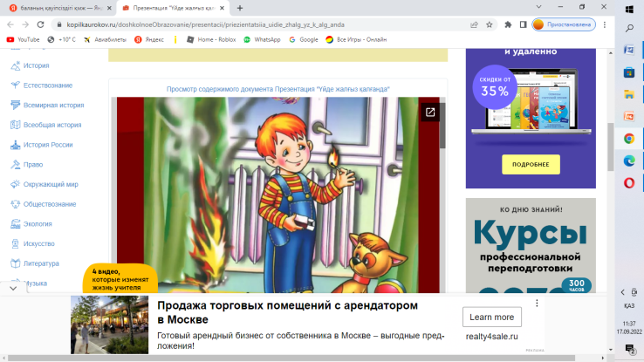
Task: Click the page vertical scrollbar thumb
Action: 611,147
